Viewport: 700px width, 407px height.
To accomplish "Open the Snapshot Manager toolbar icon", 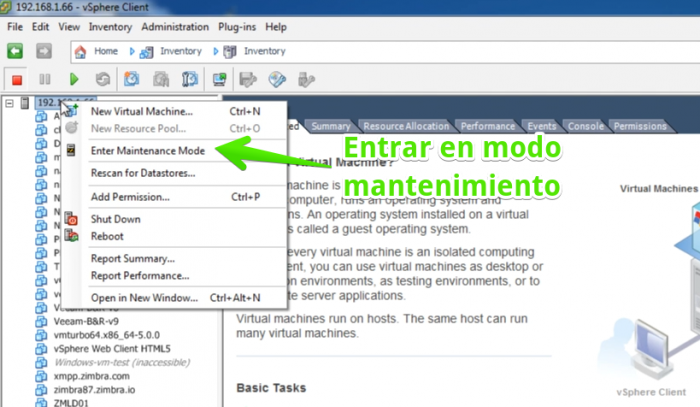I will [x=190, y=79].
